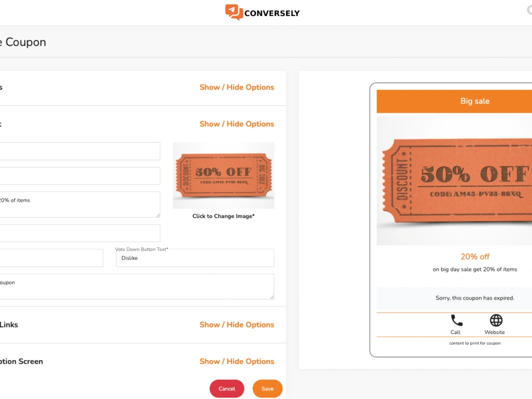
Task: Click the orange Big sale header in the preview
Action: pyautogui.click(x=475, y=101)
